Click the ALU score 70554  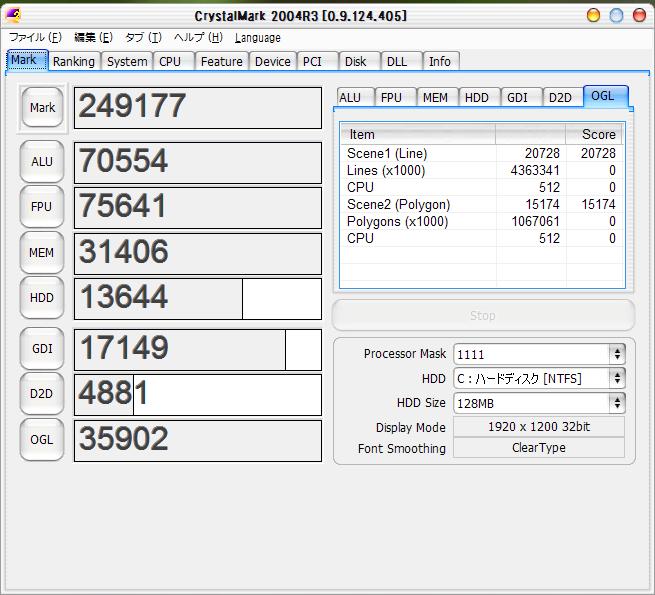coord(198,163)
